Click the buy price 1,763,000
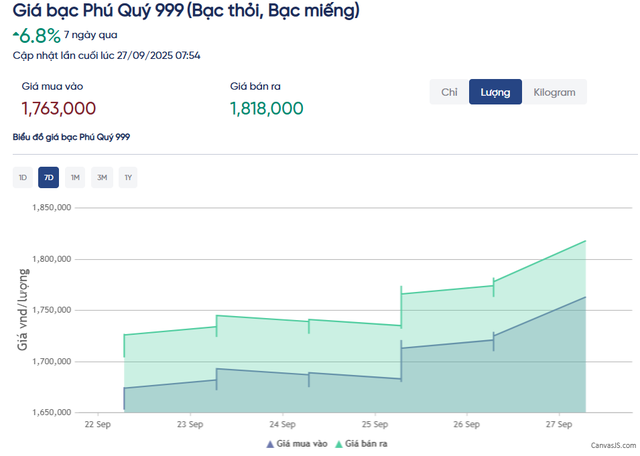This screenshot has width=640, height=456. tap(59, 108)
